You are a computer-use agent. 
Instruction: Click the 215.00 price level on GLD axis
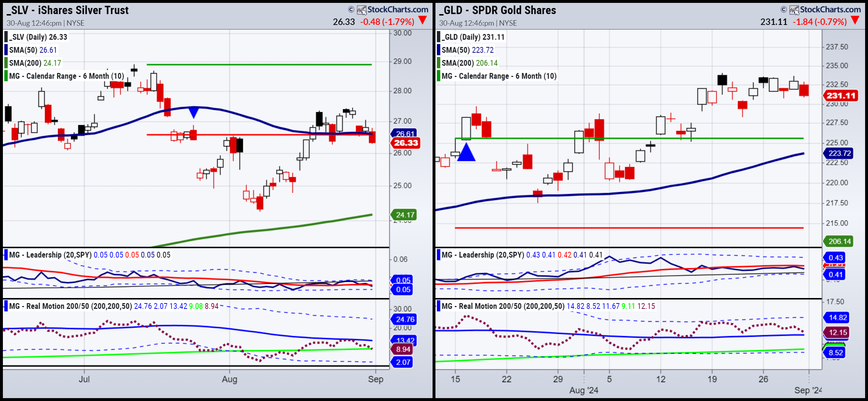coord(837,223)
